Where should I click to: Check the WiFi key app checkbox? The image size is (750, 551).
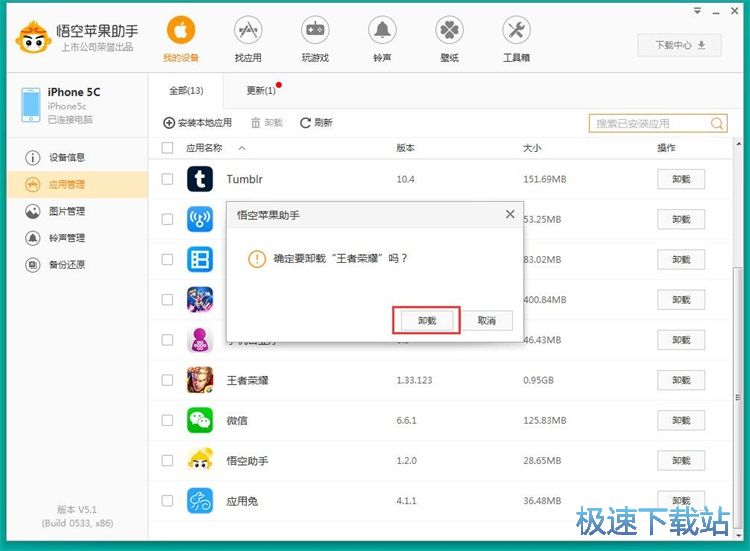(167, 219)
